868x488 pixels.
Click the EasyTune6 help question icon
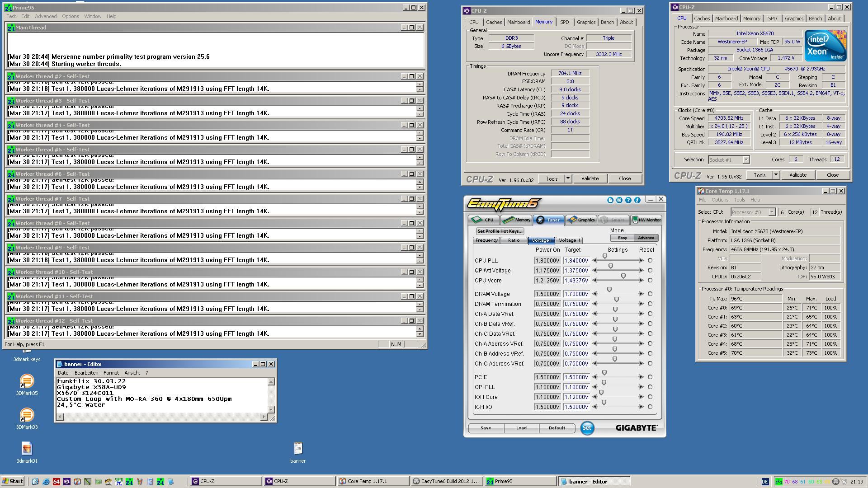(x=628, y=200)
